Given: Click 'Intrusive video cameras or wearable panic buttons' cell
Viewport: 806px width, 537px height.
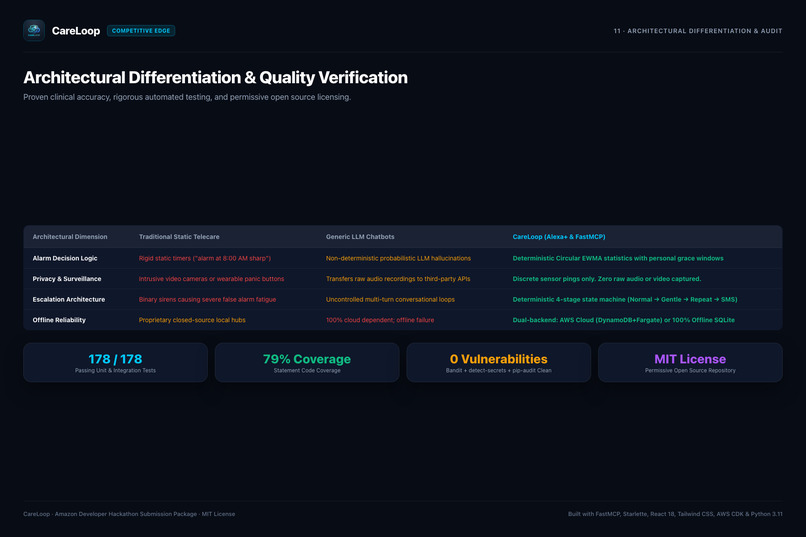Looking at the screenshot, I should (x=211, y=279).
